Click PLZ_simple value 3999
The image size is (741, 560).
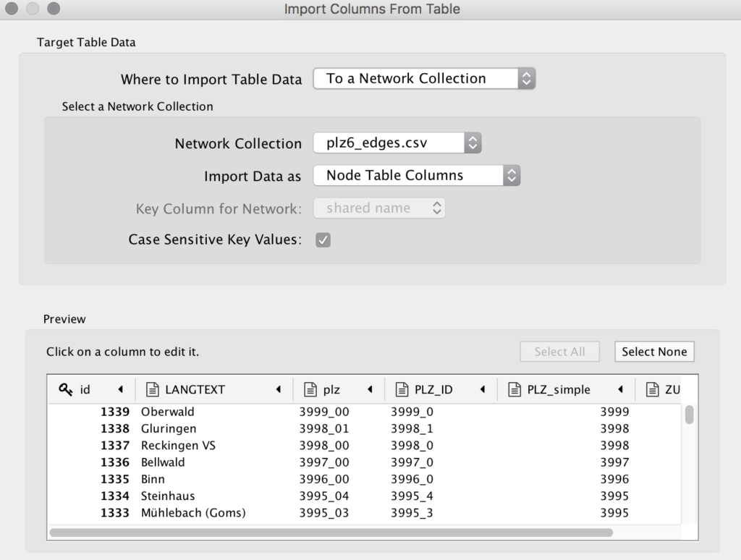(615, 412)
